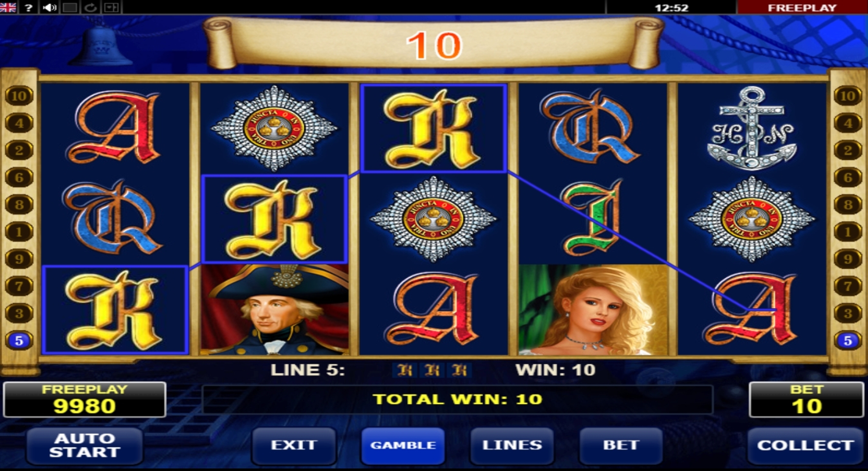Exit the game with EXIT button
Image resolution: width=868 pixels, height=471 pixels.
pos(294,445)
